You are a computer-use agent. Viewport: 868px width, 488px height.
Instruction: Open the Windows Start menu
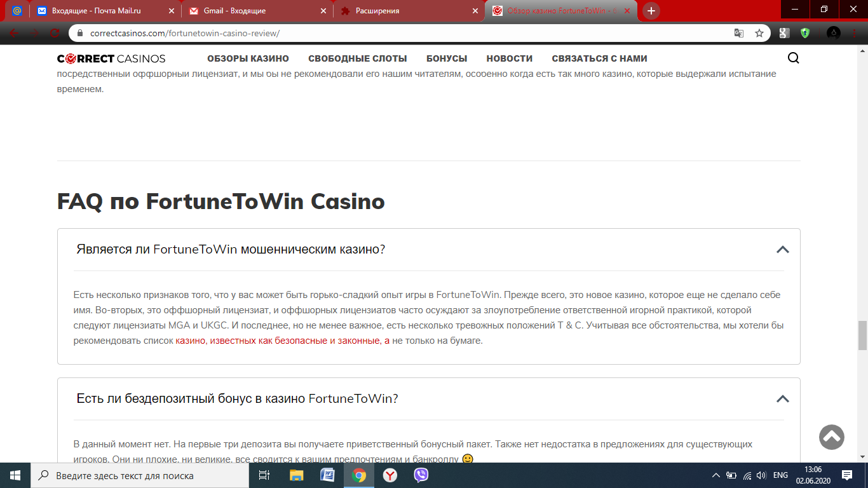click(15, 475)
